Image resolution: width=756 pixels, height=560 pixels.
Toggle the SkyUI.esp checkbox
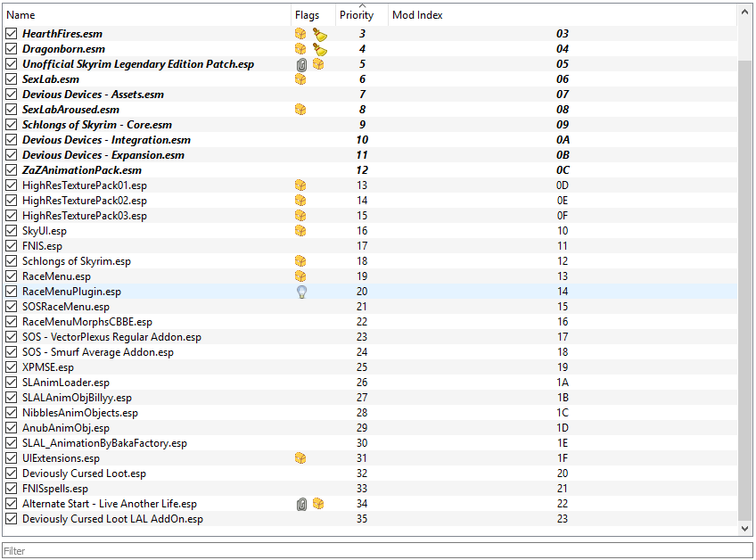click(x=11, y=231)
